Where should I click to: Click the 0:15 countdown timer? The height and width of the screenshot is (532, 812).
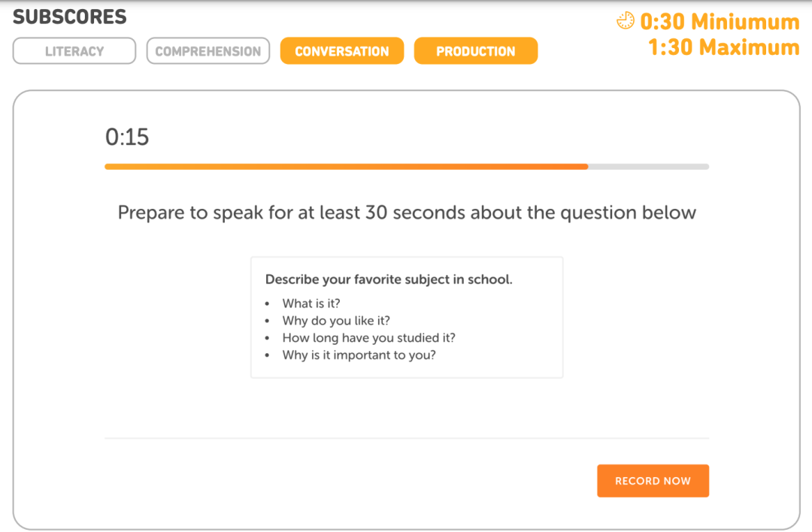pos(127,138)
